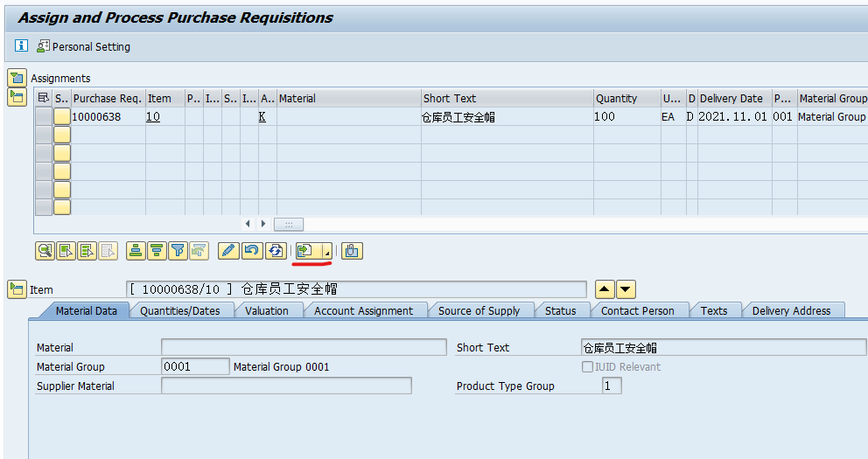Toggle the assignments grid panel icon
Image resolution: width=868 pixels, height=459 pixels.
coord(17,97)
